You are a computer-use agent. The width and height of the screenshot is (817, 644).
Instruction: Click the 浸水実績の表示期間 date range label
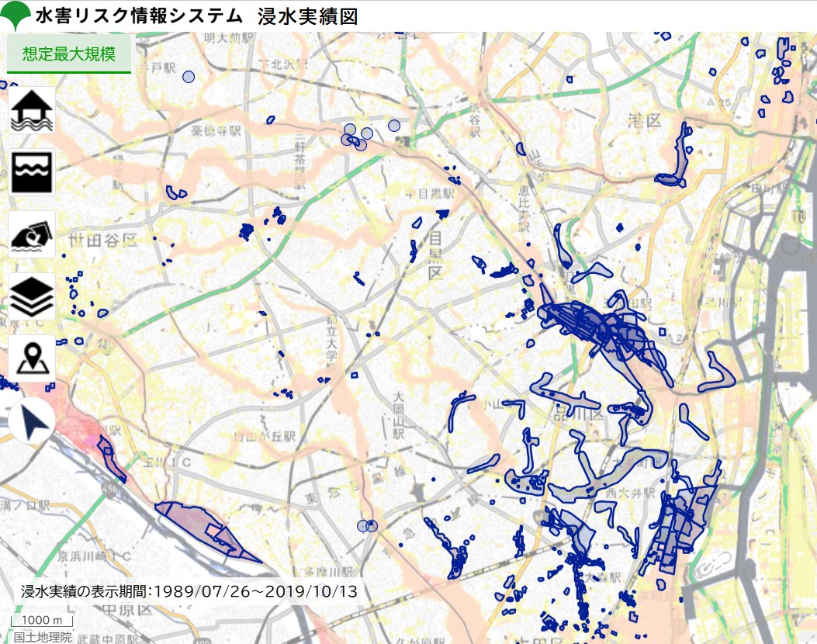[x=189, y=591]
